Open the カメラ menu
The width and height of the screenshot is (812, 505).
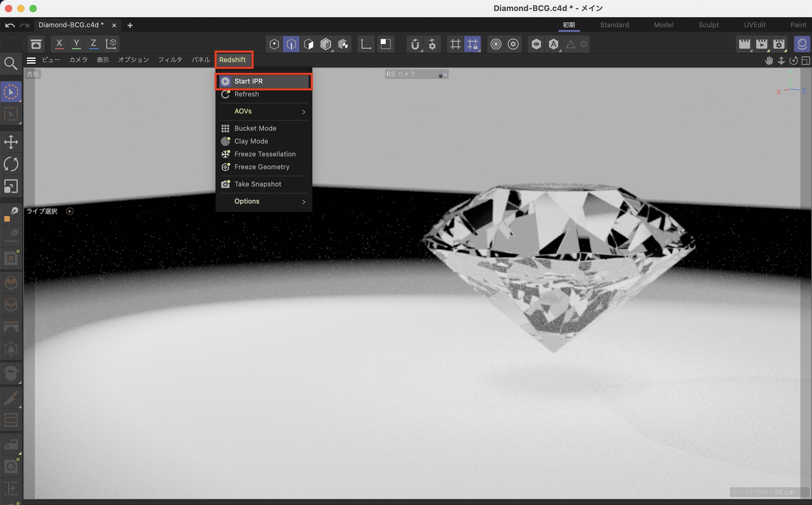78,60
